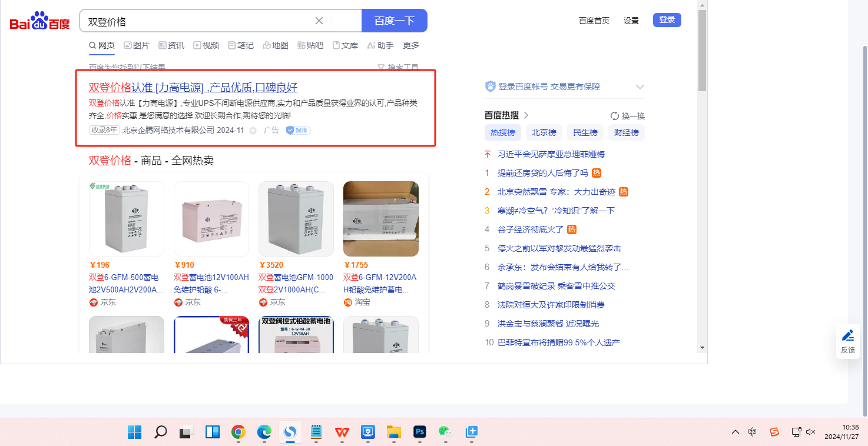Screen dimensions: 868x446
Task: Select the 民生榜 tab
Action: 585,132
